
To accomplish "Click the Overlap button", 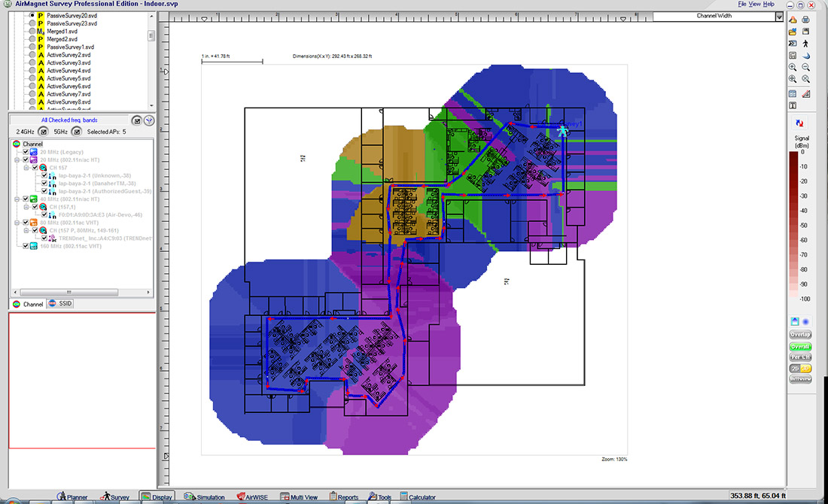I will 800,335.
